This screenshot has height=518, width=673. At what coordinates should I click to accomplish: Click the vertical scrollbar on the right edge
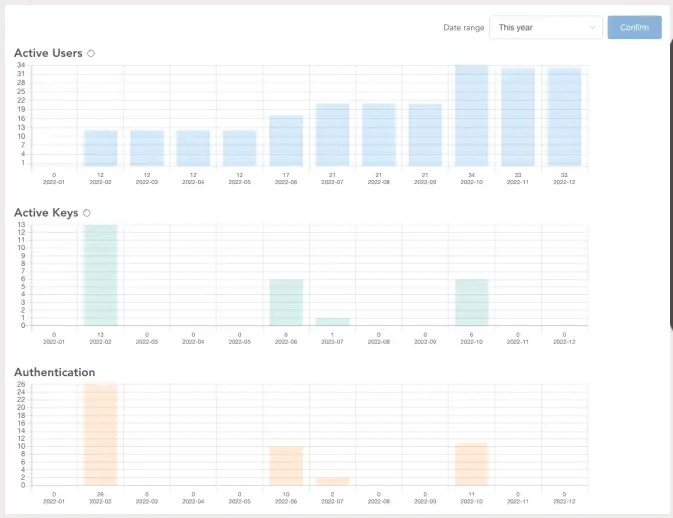point(671,185)
